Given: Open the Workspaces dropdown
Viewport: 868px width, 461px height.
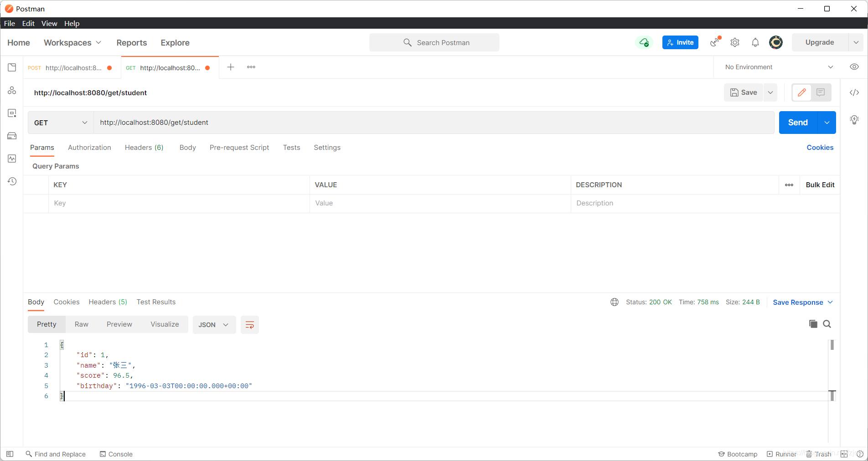Looking at the screenshot, I should pos(72,42).
